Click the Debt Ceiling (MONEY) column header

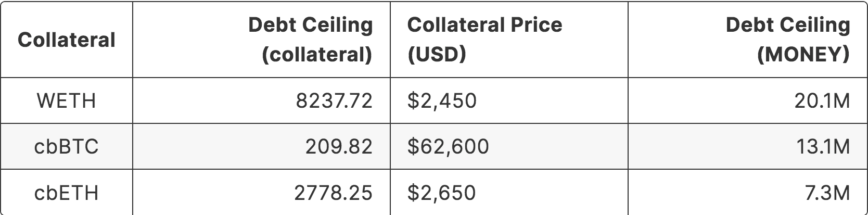788,40
